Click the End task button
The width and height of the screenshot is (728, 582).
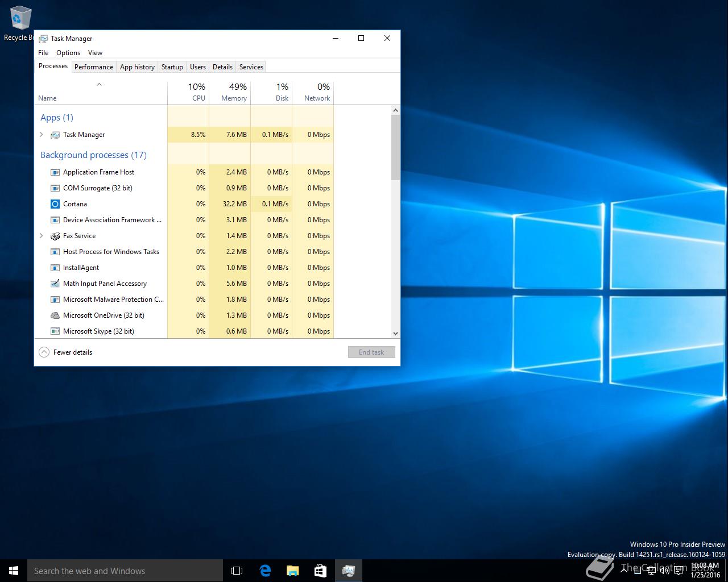tap(371, 352)
